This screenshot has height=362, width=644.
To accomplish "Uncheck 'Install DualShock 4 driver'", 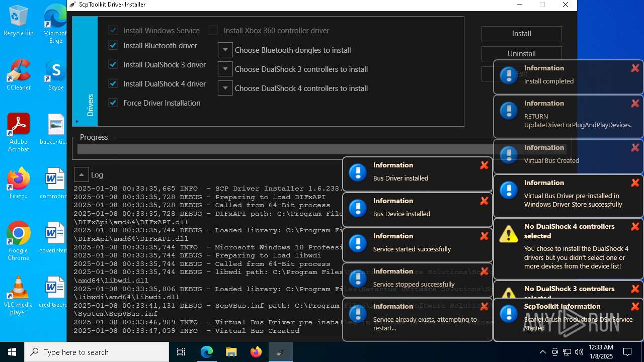I will [113, 84].
